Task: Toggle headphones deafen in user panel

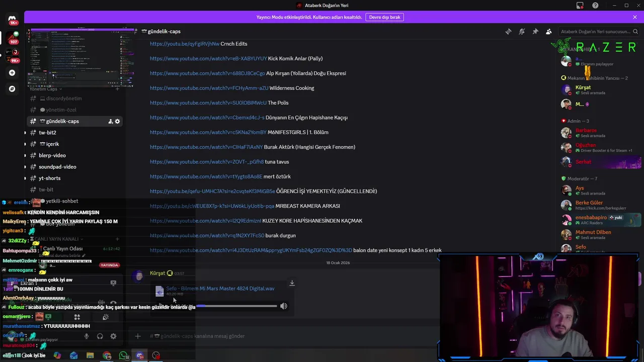Action: coord(100,336)
